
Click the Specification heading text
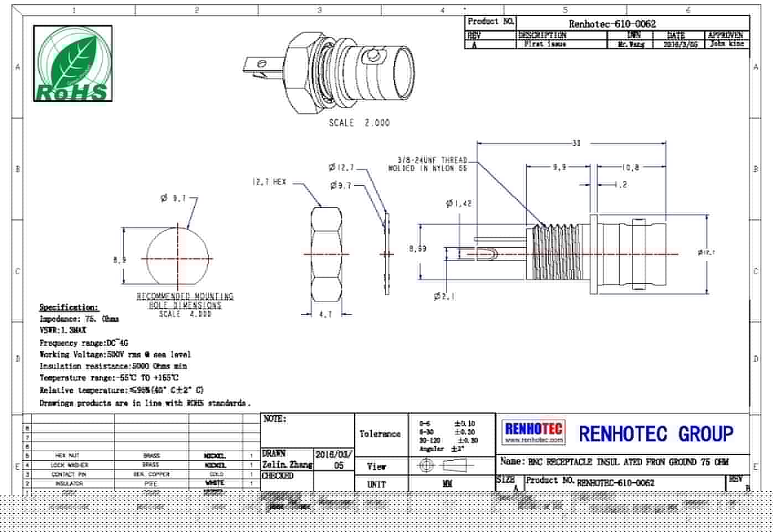click(69, 307)
